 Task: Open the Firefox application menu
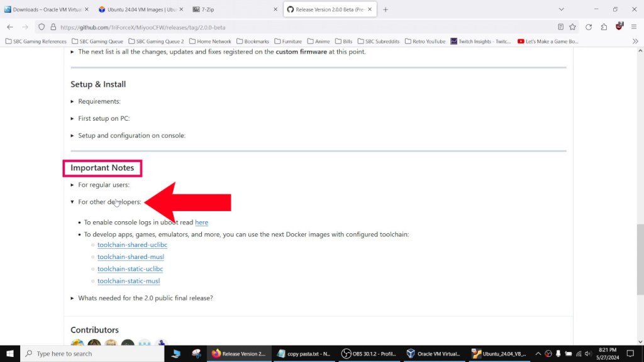pyautogui.click(x=633, y=27)
